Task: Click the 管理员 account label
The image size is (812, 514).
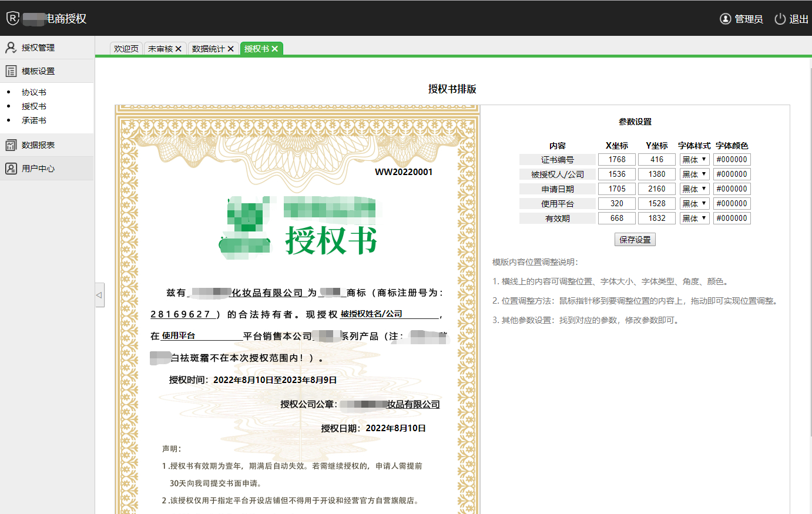Action: click(749, 19)
